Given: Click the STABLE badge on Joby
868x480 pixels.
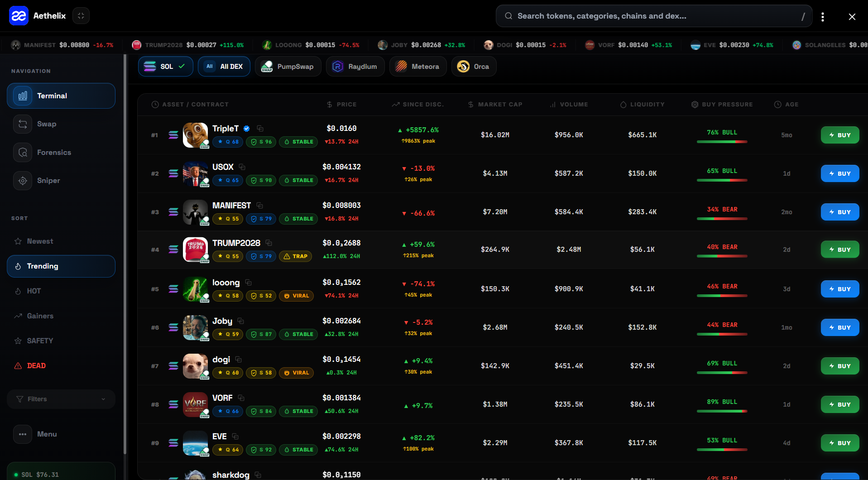Looking at the screenshot, I should [x=298, y=334].
